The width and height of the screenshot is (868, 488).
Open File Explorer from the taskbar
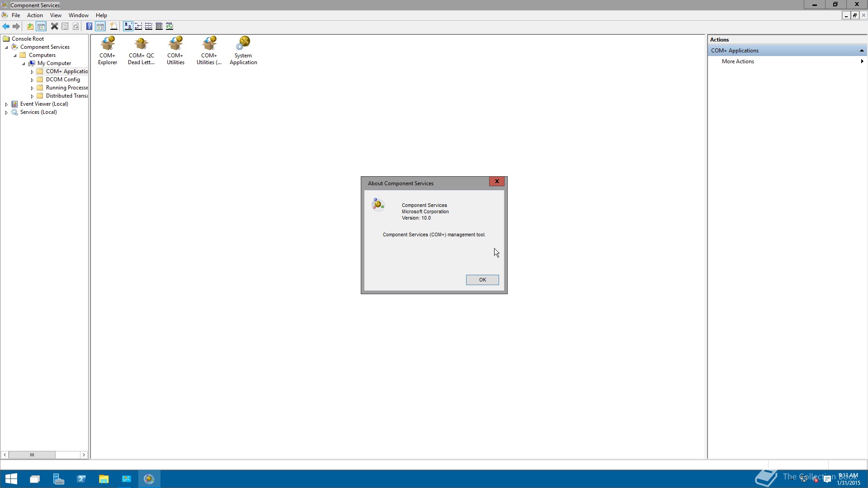104,479
